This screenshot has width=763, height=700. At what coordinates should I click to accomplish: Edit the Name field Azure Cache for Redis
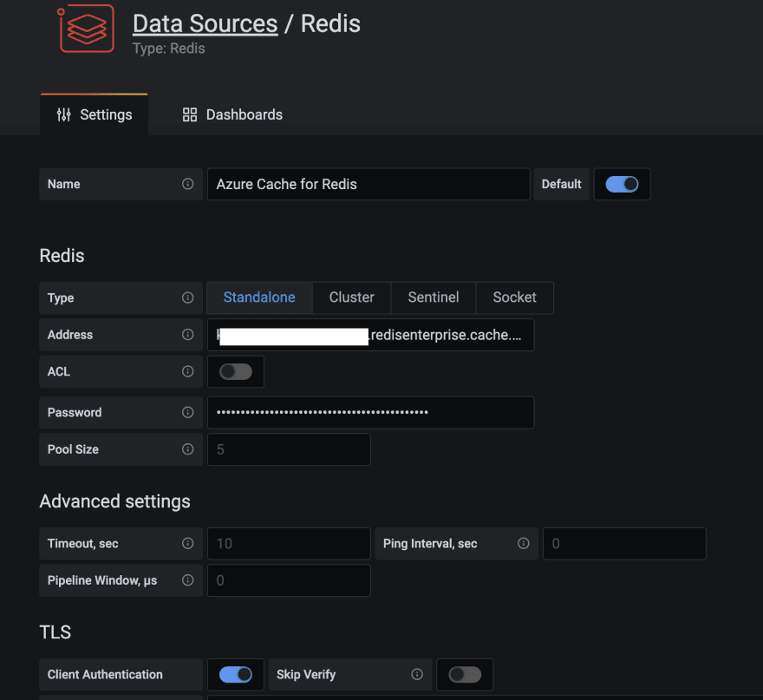(368, 184)
